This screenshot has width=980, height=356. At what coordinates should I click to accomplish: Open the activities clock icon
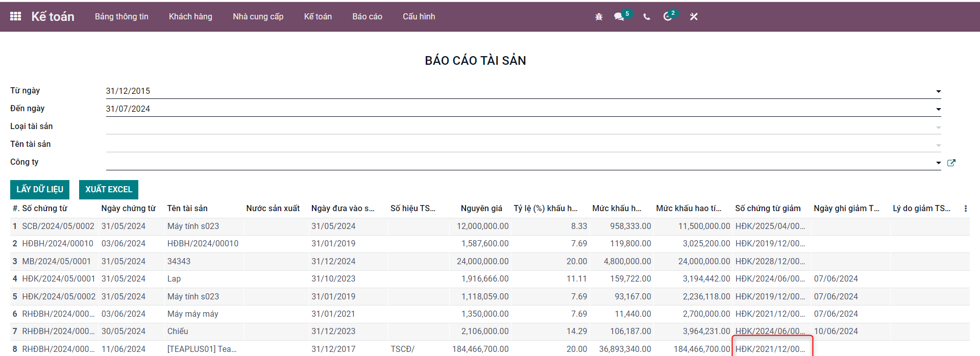coord(668,17)
